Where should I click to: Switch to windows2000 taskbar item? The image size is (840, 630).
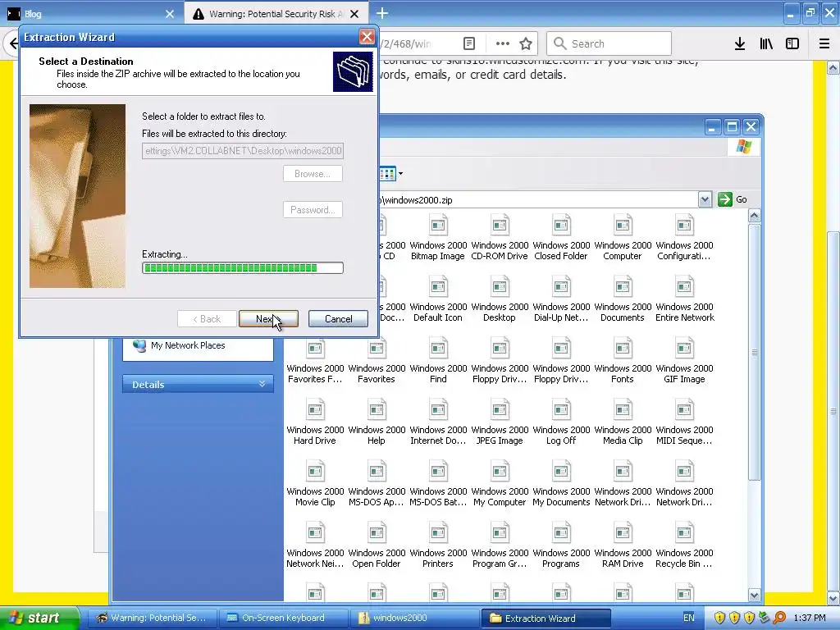point(414,618)
